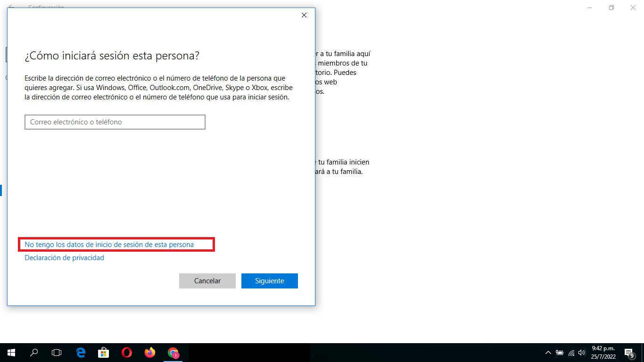This screenshot has height=362, width=644.
Task: Open the Windows Start menu
Action: tap(11, 353)
